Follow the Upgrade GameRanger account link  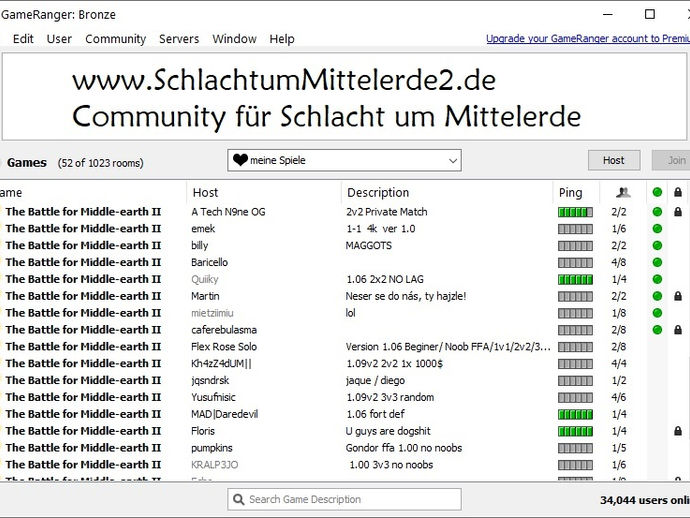pos(588,38)
